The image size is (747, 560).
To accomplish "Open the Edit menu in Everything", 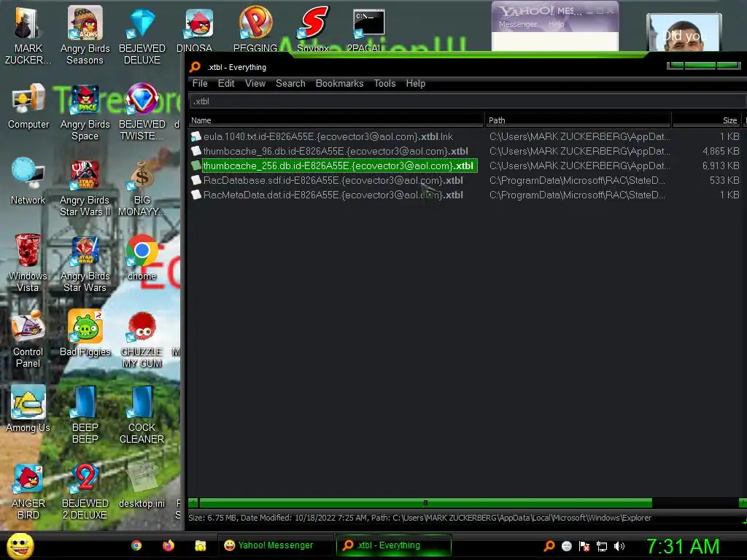I will [x=226, y=83].
